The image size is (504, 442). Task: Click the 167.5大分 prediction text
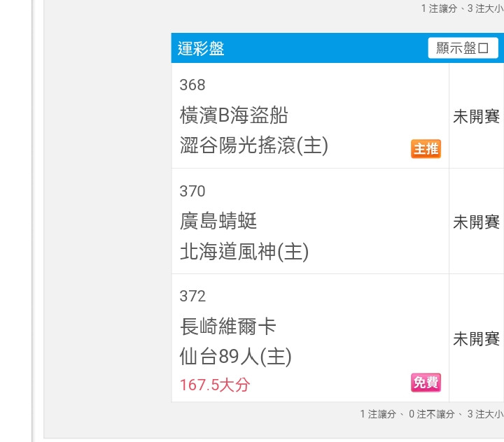click(x=214, y=385)
